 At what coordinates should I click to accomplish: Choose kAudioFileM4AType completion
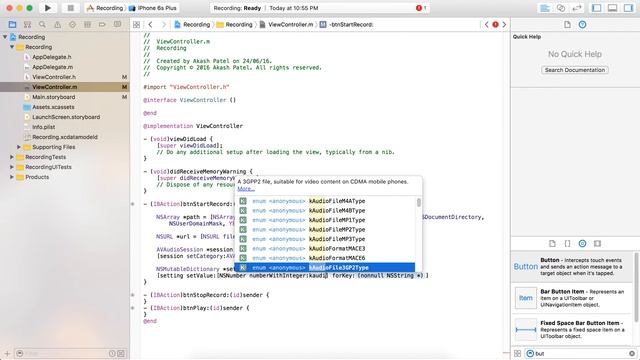tap(325, 201)
